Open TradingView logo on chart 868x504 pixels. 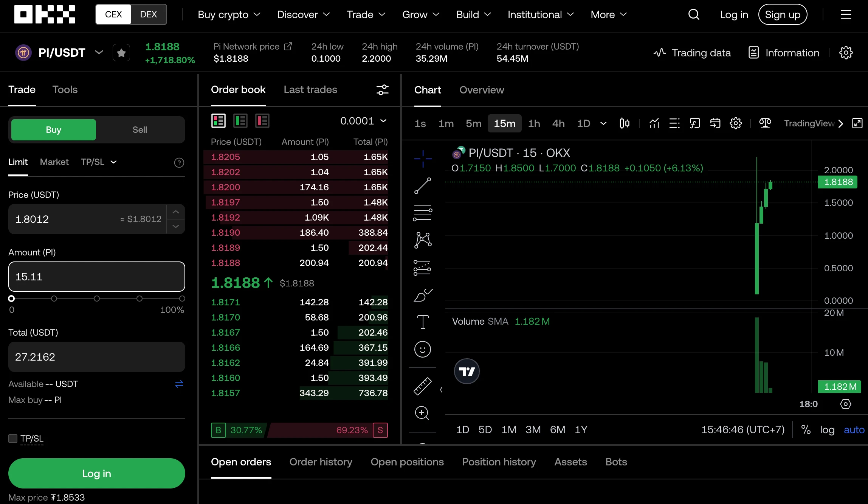click(467, 371)
